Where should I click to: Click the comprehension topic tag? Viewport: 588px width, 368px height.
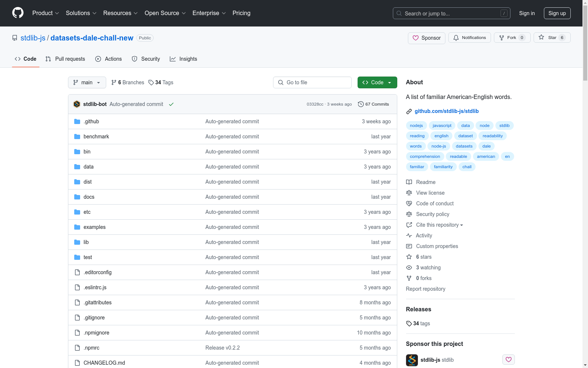pos(425,156)
